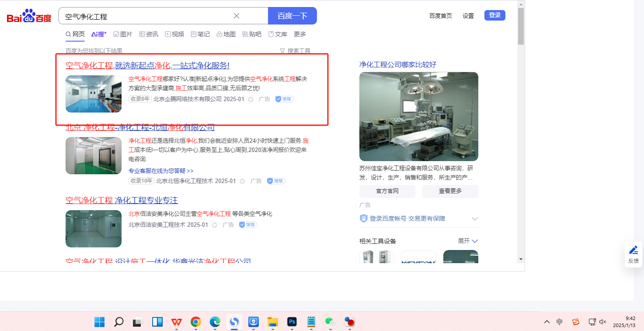Expand dropdown arrow beside 北京企腾网络技术有限公司
644x331 pixels.
pyautogui.click(x=251, y=99)
